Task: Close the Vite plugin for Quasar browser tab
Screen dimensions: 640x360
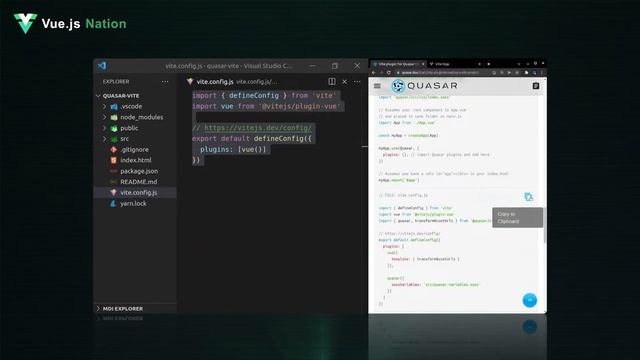Action: point(423,64)
